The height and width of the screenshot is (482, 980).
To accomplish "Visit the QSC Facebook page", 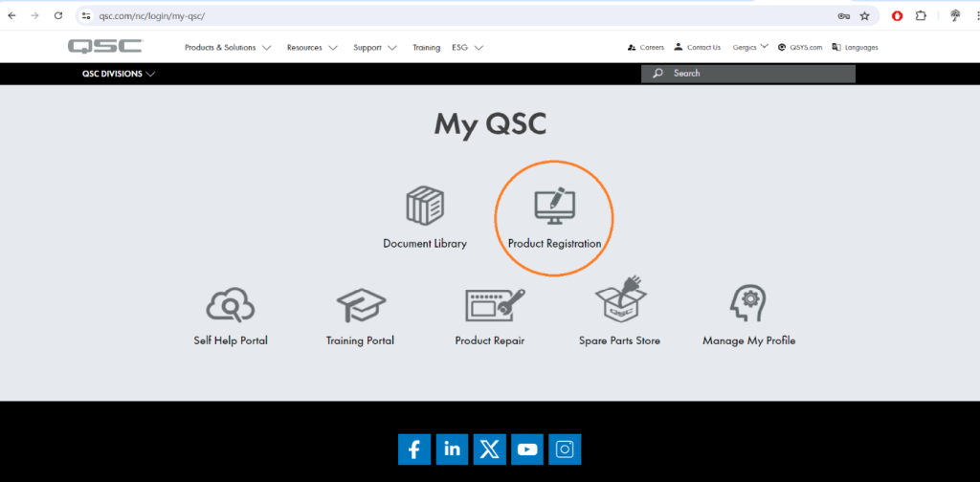I will click(x=414, y=449).
